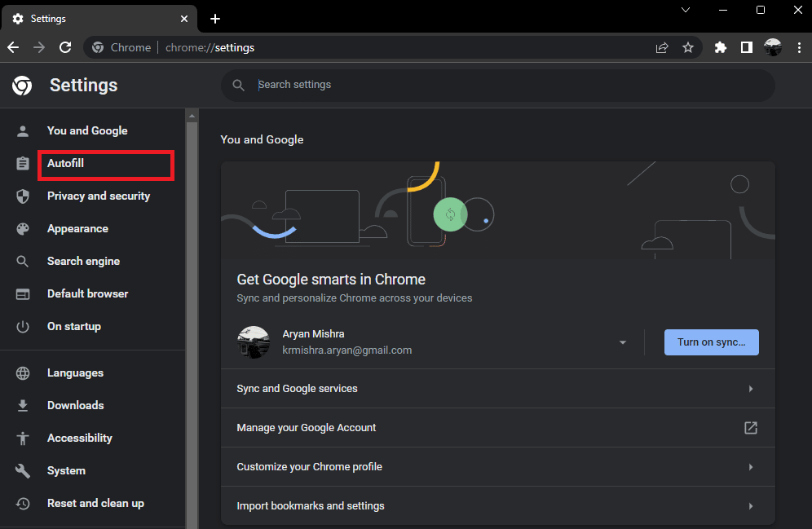Open Sync and Google services row
812x529 pixels.
497,389
